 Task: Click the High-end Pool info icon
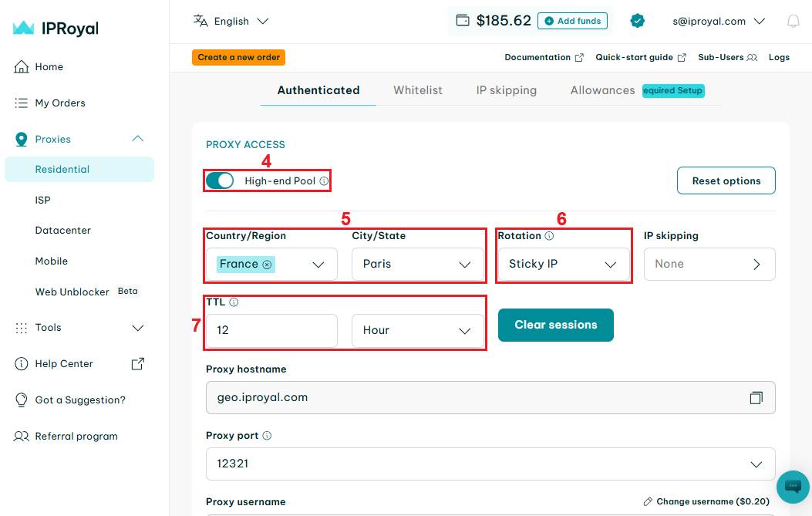tap(324, 181)
